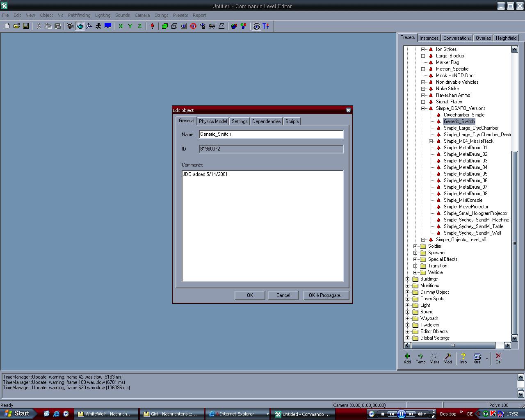Click the green Add preset icon
525x420 pixels.
point(407,358)
